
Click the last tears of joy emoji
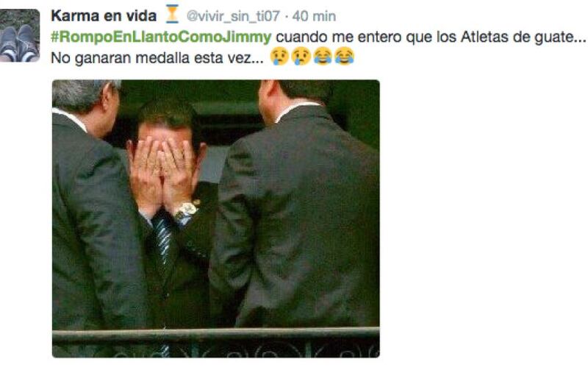click(x=344, y=57)
